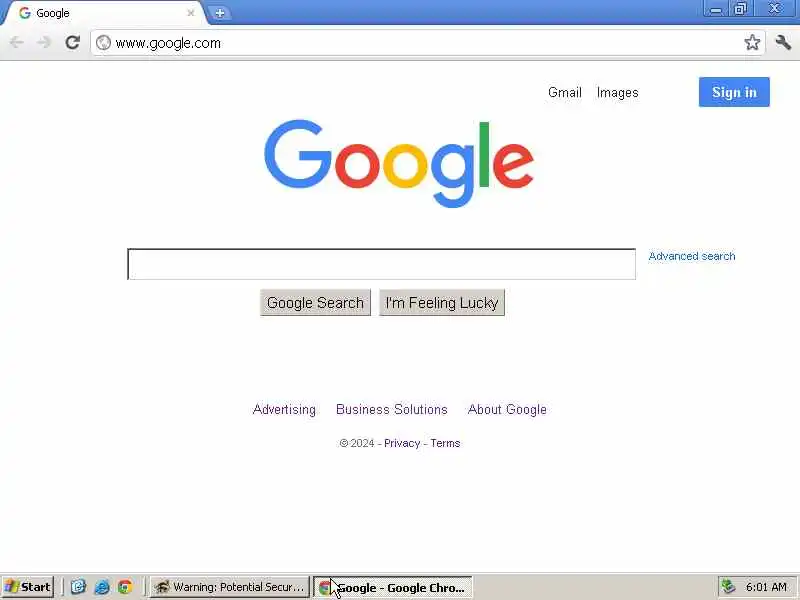
Task: Open the Chrome wrench settings menu
Action: 783,42
